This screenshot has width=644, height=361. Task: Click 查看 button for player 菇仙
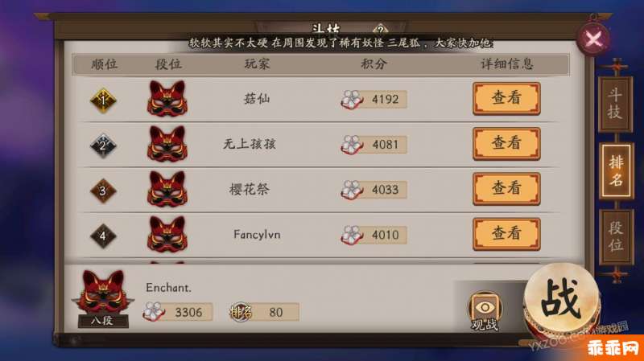(506, 98)
